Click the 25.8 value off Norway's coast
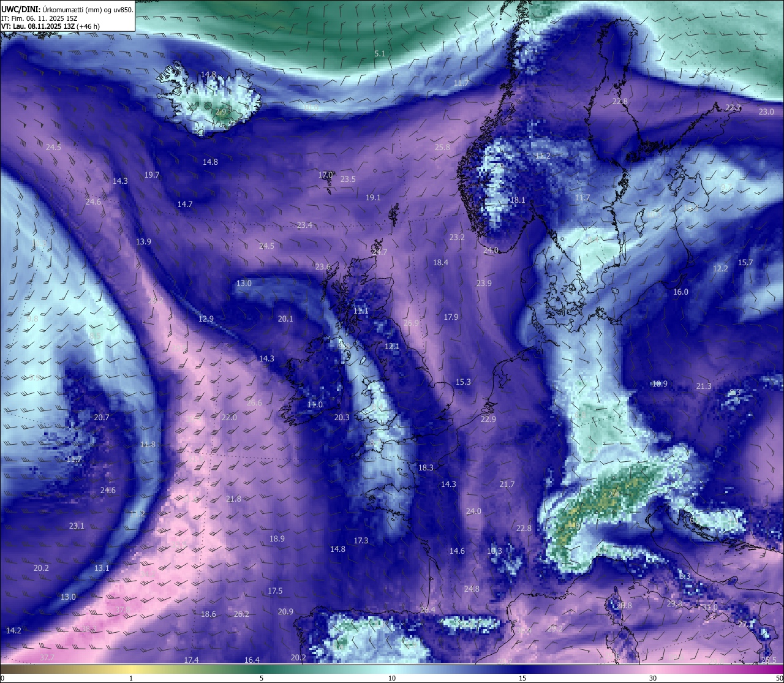Image resolution: width=784 pixels, height=683 pixels. (442, 147)
